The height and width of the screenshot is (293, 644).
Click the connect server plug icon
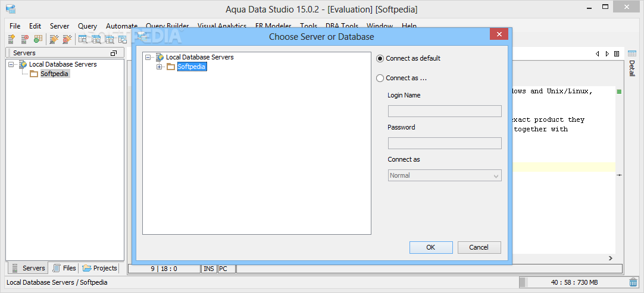click(x=54, y=39)
